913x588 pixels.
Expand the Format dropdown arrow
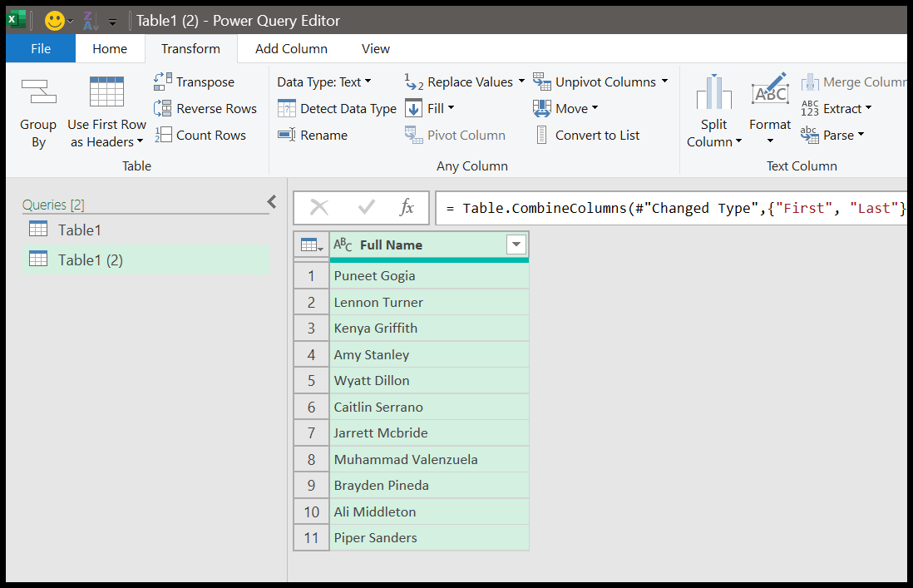pos(770,141)
